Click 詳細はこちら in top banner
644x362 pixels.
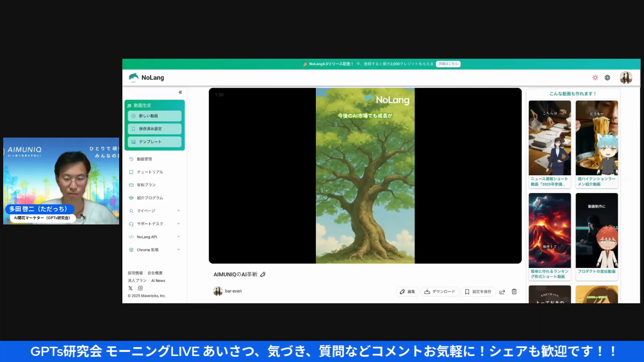coord(448,64)
